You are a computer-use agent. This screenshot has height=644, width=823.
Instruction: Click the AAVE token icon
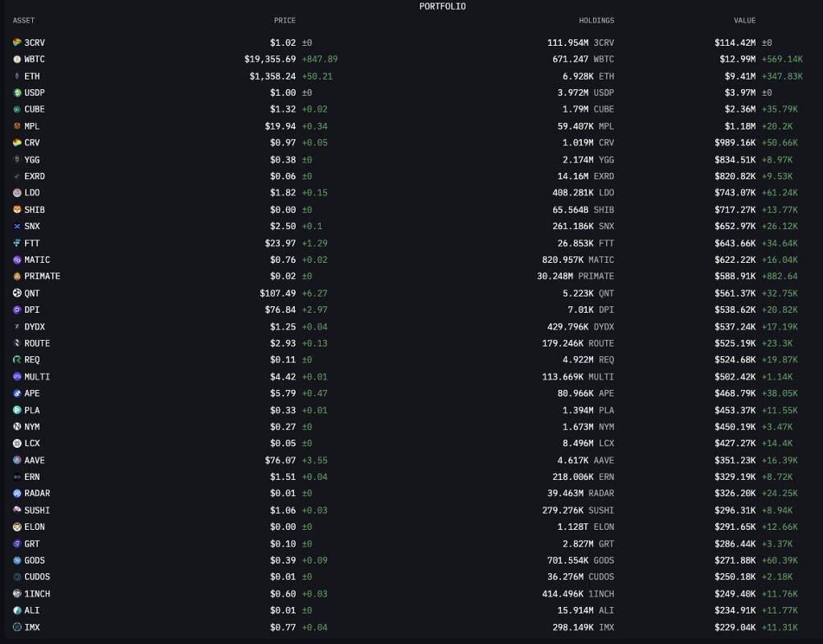[x=17, y=460]
